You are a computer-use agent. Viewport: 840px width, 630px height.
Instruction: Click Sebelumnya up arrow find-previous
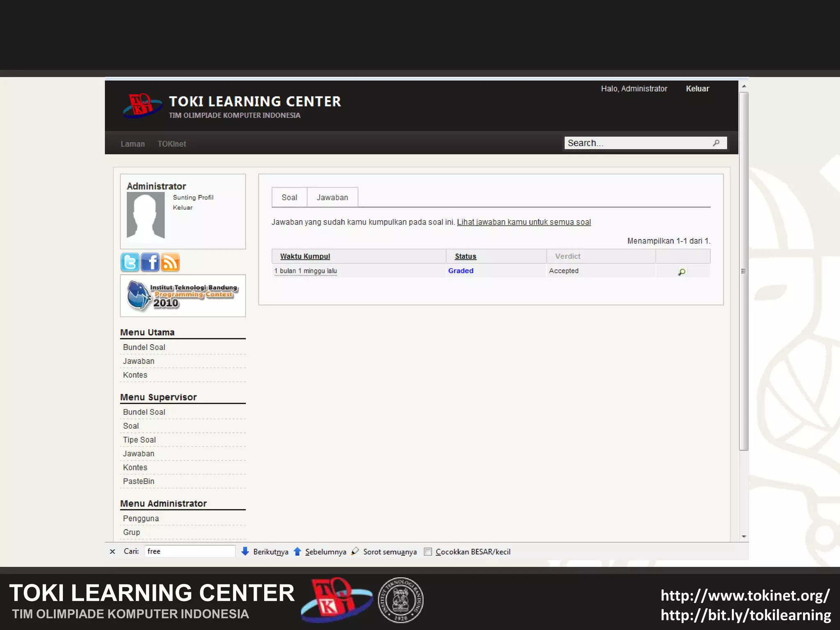pyautogui.click(x=297, y=551)
